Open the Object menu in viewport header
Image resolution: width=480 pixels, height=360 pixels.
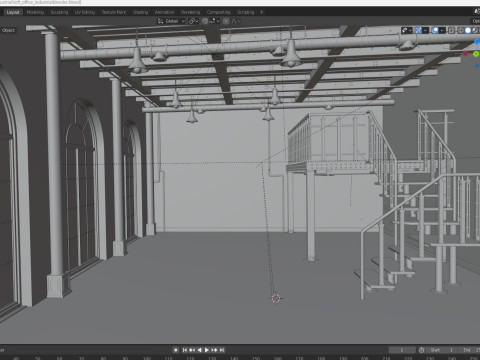tap(8, 30)
